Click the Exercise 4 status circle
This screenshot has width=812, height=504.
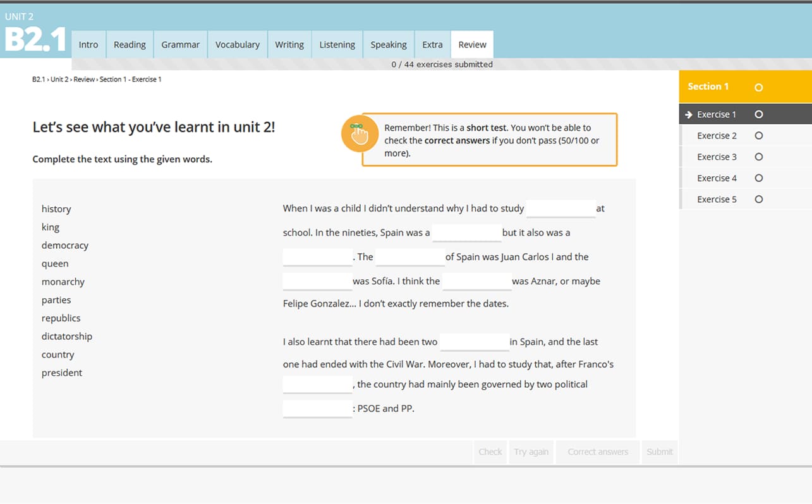[x=759, y=178]
